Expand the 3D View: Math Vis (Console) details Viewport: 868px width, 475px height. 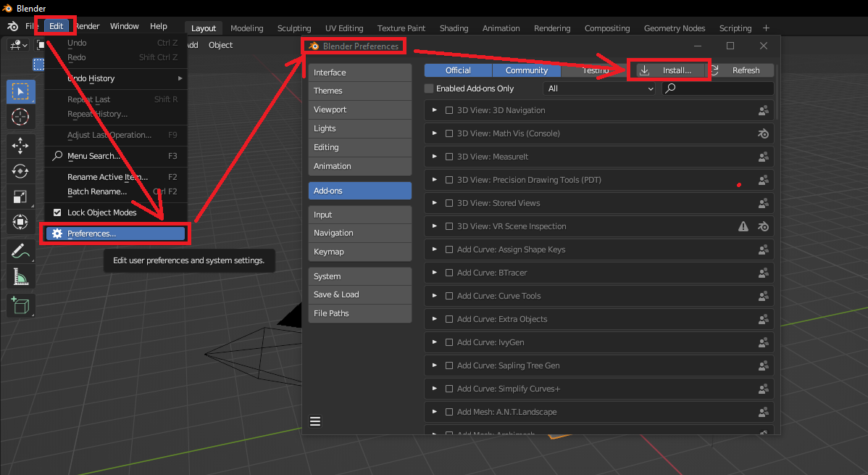pyautogui.click(x=435, y=133)
